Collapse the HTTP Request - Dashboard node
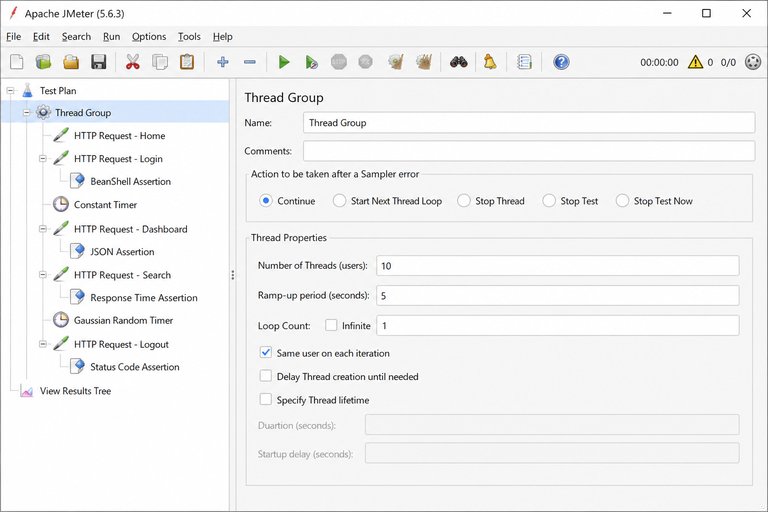Screen dimensions: 768x512 click(43, 229)
